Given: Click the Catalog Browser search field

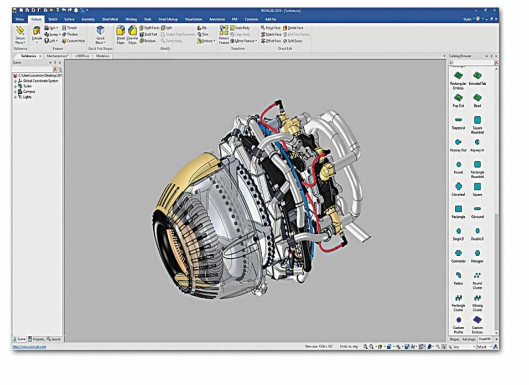Looking at the screenshot, I should click(472, 63).
